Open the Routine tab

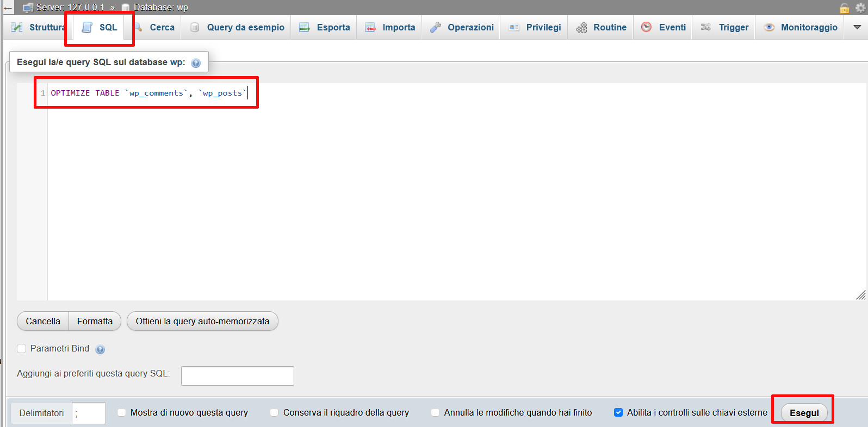coord(601,27)
